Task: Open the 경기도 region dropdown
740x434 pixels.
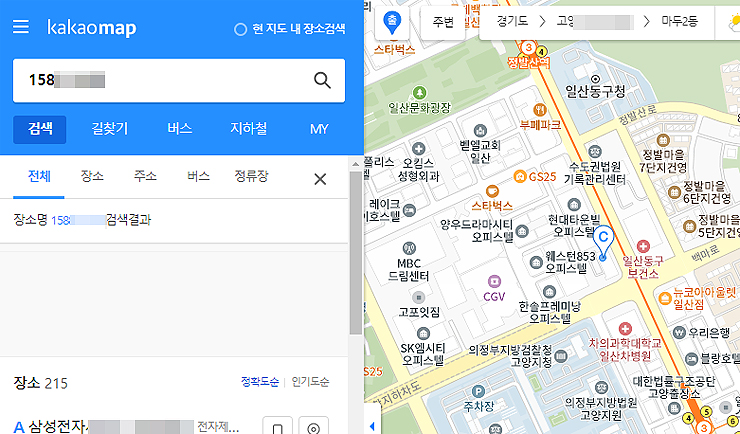Action: 512,22
